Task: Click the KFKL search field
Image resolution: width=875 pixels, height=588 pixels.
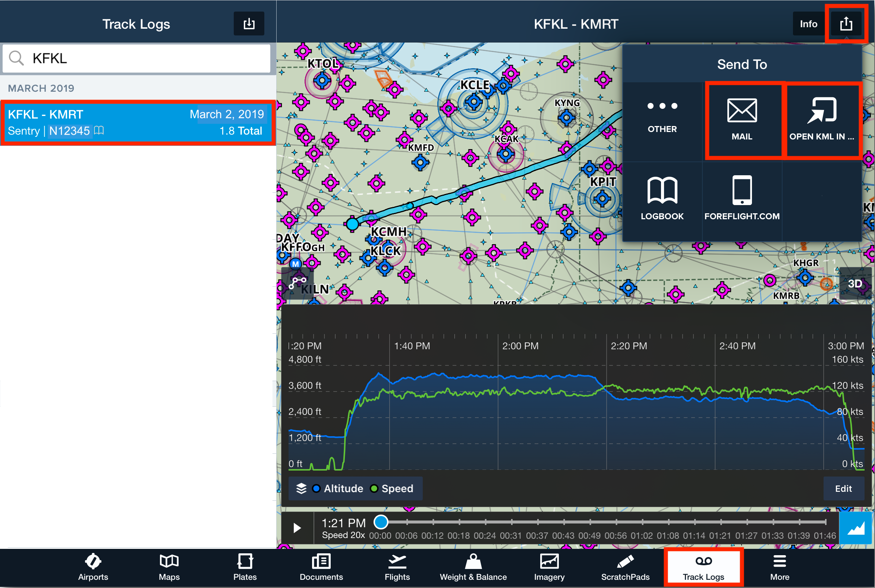Action: (x=136, y=59)
